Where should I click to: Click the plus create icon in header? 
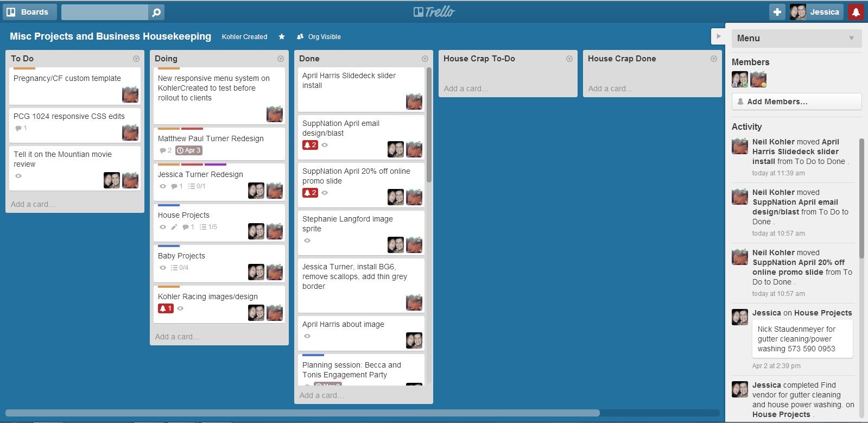[777, 12]
